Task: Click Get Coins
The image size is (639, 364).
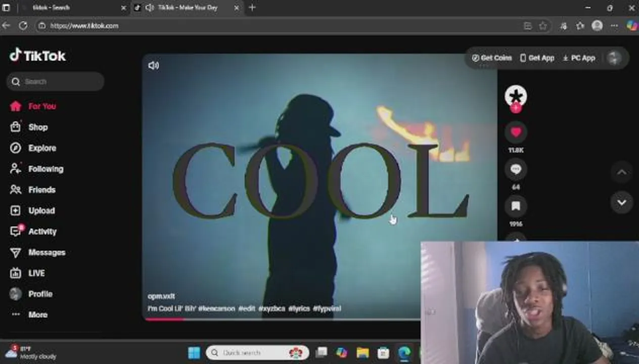Action: point(492,58)
